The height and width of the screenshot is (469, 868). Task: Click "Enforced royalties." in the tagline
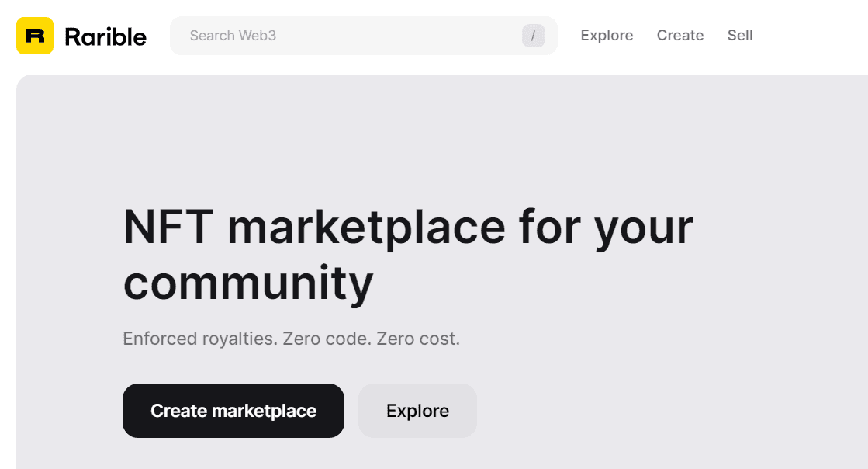click(200, 339)
